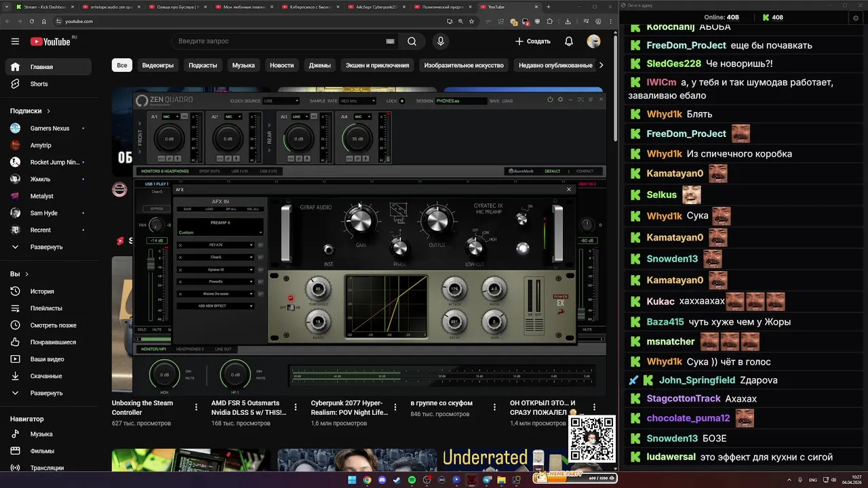Open YouTube account avatar menu
868x488 pixels.
[x=593, y=41]
